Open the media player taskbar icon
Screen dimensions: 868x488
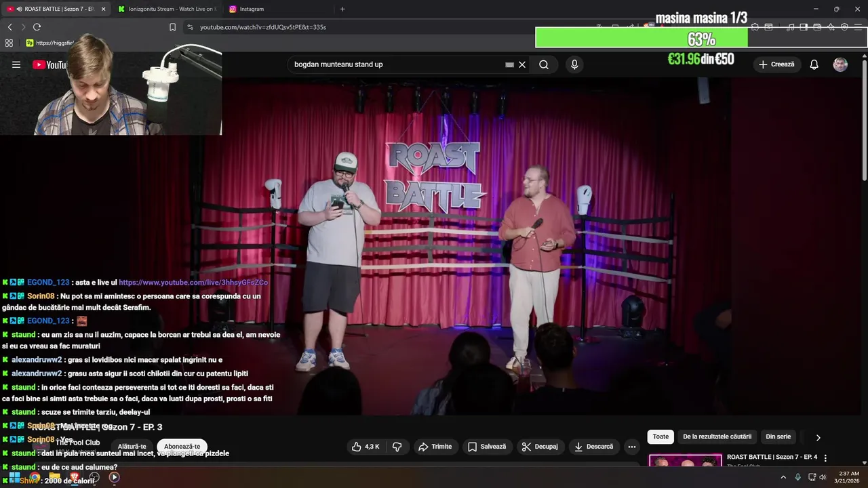114,477
